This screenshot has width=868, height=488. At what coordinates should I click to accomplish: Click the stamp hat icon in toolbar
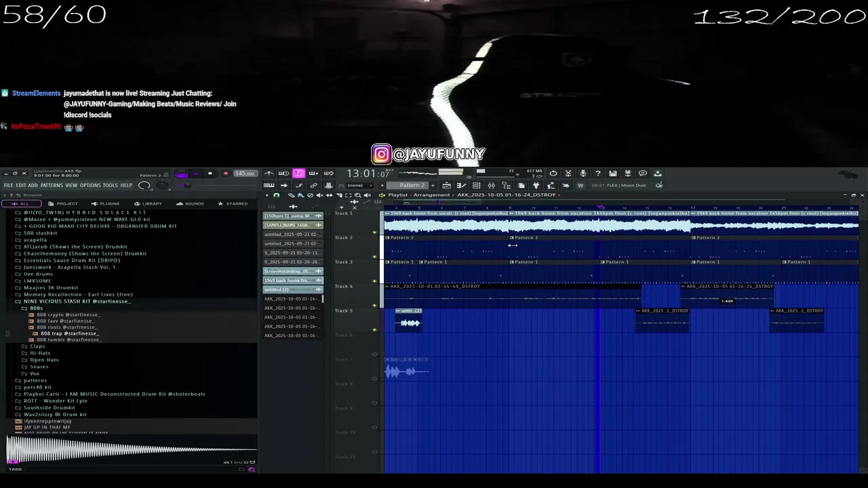pyautogui.click(x=328, y=185)
